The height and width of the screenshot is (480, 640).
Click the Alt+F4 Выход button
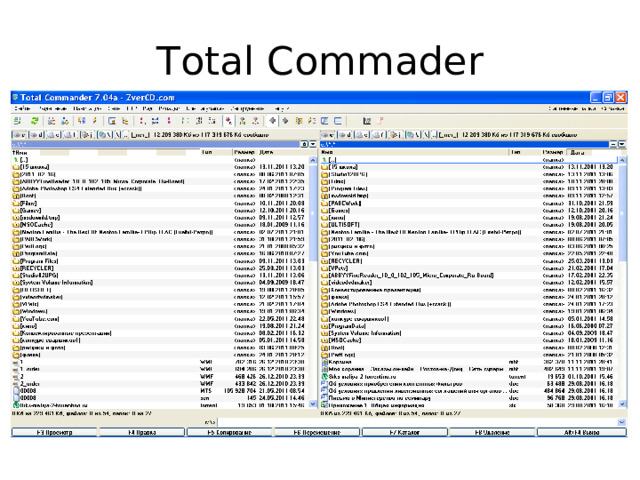tap(582, 432)
